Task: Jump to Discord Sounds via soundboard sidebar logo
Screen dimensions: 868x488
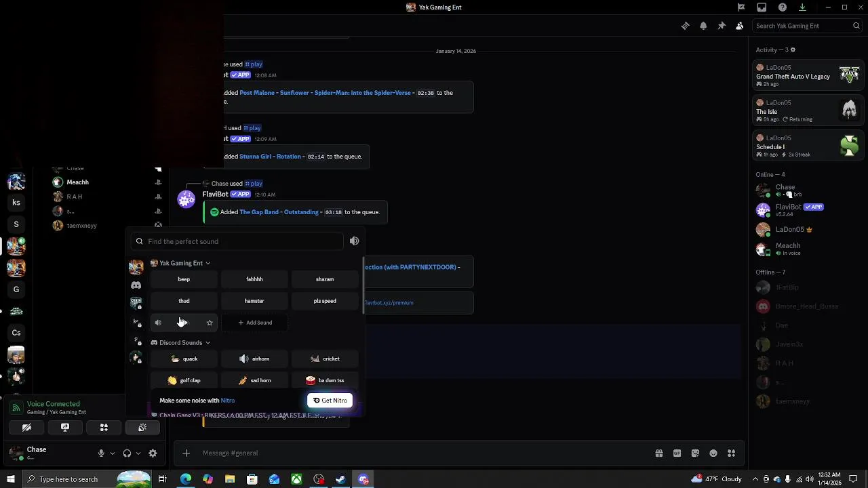Action: point(136,285)
